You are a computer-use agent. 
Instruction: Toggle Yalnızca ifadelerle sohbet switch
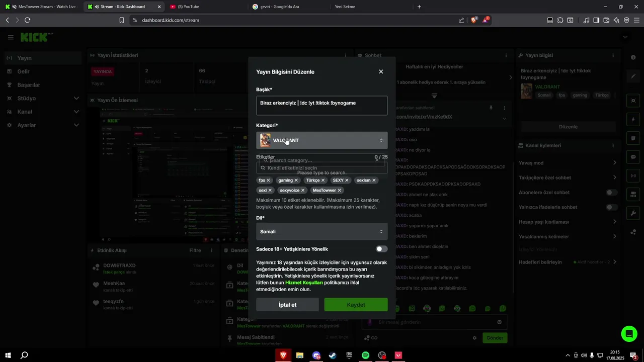pos(612,207)
